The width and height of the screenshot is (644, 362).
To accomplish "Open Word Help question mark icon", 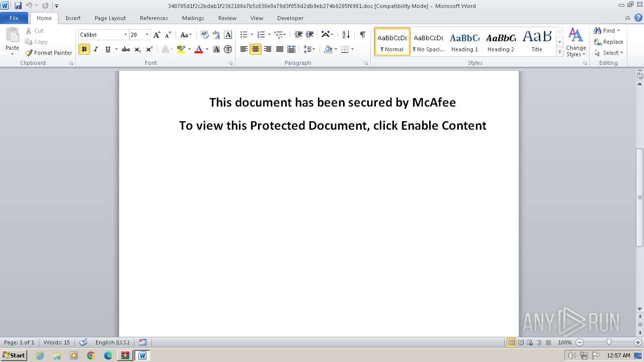I will click(x=638, y=18).
